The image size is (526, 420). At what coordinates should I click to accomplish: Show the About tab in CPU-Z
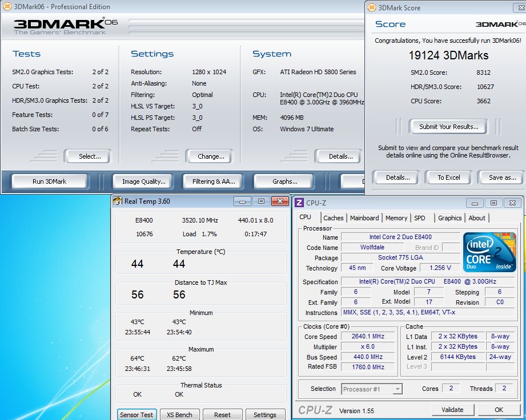coord(477,218)
